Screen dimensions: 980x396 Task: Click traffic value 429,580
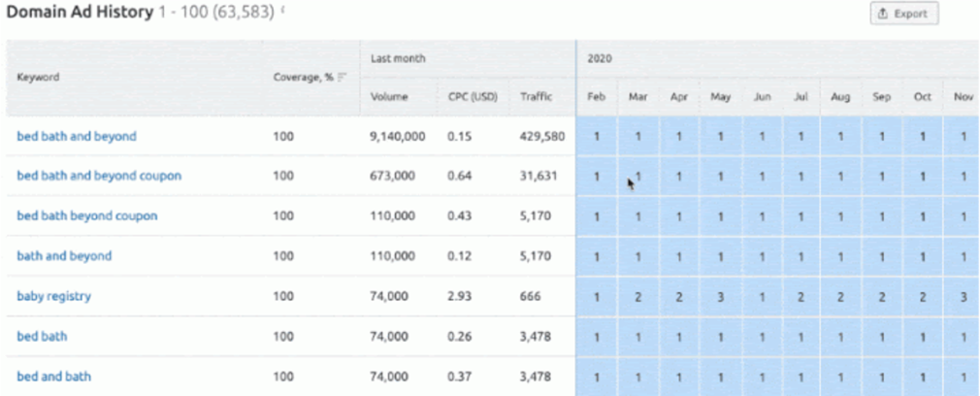pos(541,136)
